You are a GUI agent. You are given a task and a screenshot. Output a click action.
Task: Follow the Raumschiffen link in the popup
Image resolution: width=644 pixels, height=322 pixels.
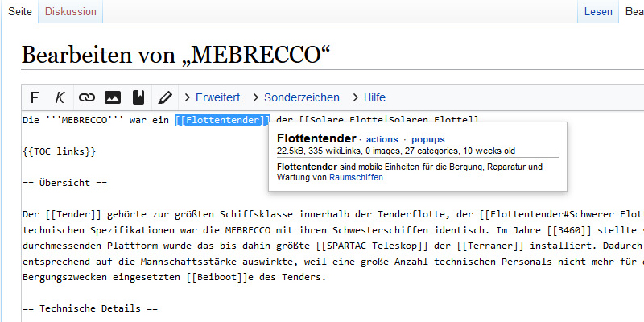pyautogui.click(x=356, y=177)
